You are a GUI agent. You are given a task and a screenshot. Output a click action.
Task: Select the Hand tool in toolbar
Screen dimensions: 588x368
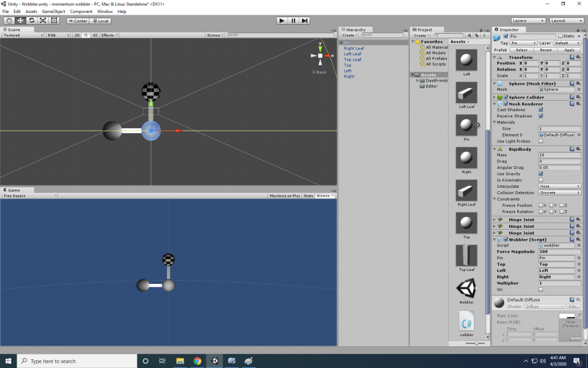9,21
